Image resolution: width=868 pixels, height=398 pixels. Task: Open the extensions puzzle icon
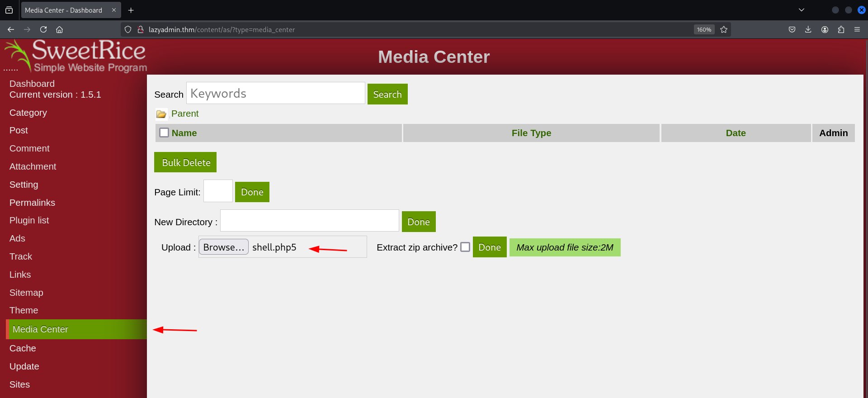pos(841,29)
